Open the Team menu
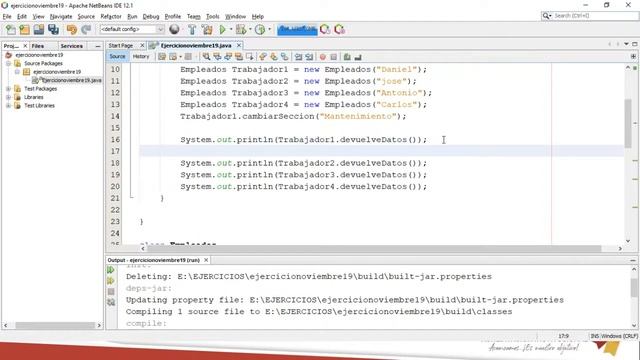 pyautogui.click(x=193, y=16)
